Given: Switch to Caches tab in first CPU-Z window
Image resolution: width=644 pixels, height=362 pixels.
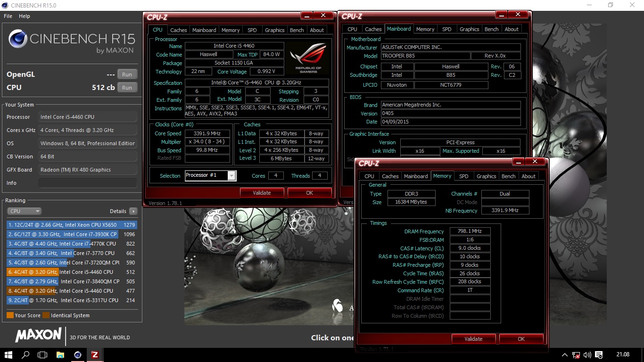Looking at the screenshot, I should click(x=179, y=30).
